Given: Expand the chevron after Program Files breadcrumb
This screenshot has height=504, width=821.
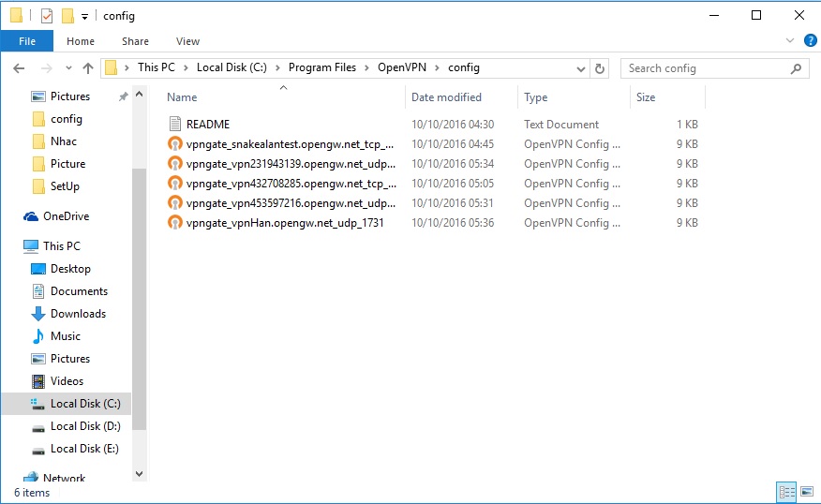Looking at the screenshot, I should tap(366, 68).
